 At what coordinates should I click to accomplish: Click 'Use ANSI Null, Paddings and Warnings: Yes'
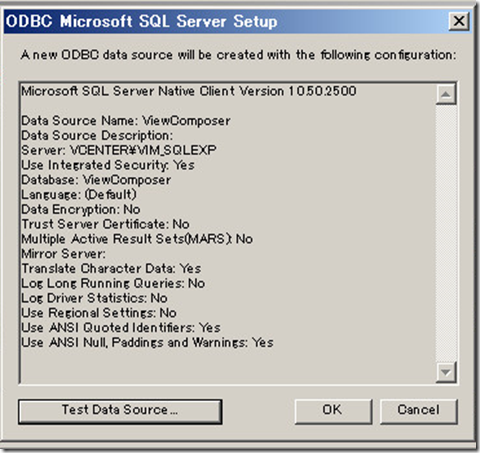[x=147, y=343]
